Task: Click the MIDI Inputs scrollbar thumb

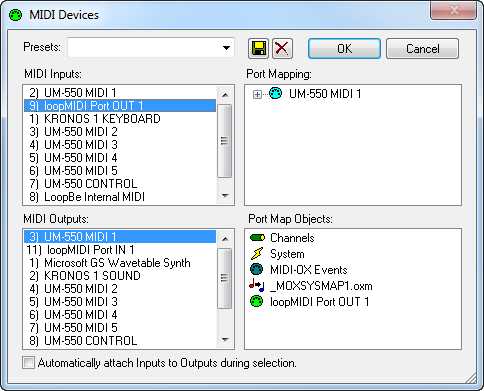Action: [x=225, y=141]
